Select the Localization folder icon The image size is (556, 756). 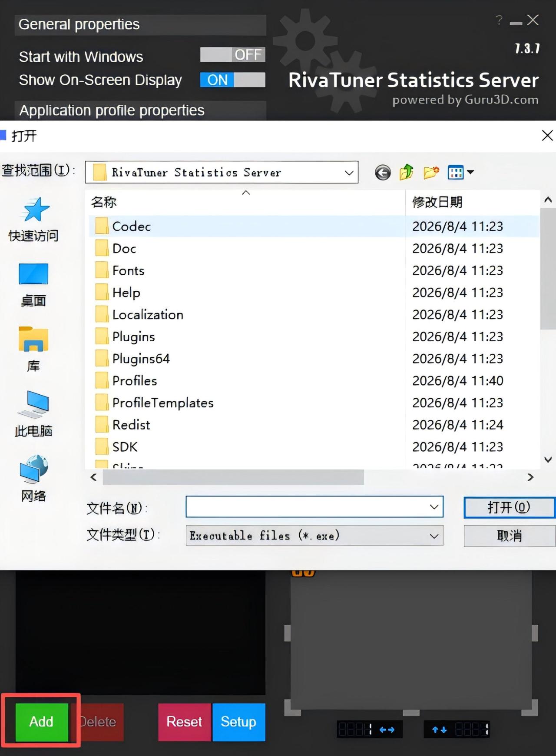tap(102, 314)
